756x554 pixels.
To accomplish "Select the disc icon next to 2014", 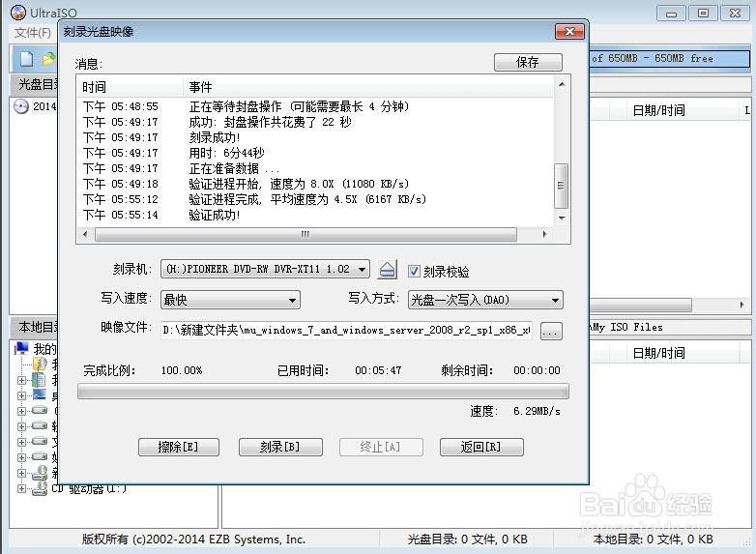I will [x=21, y=106].
